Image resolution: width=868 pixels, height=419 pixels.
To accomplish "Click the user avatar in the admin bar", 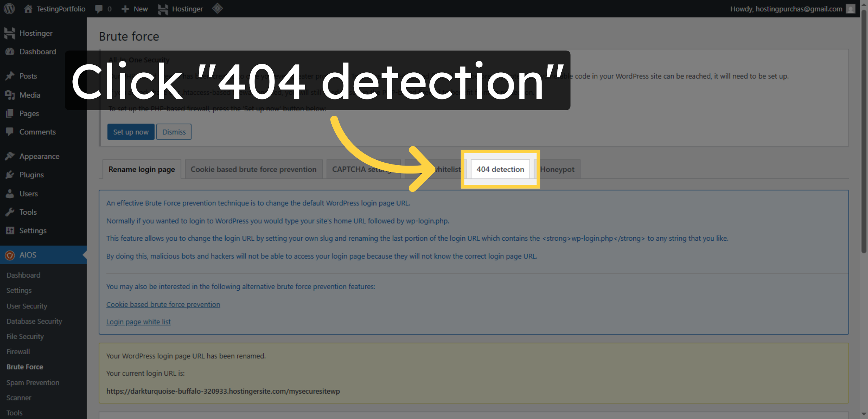I will tap(851, 9).
